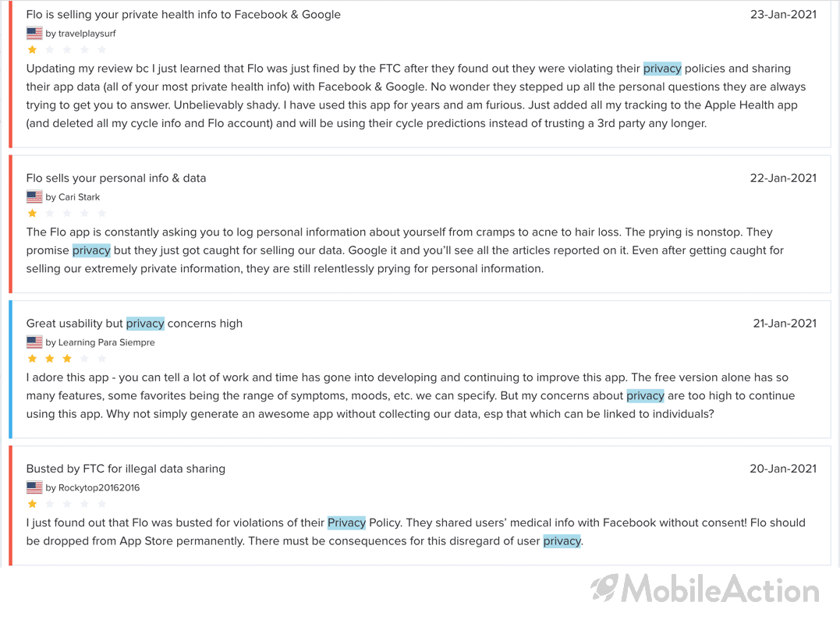Screen dimensions: 840x641
Task: Click the gold star on travelplaysurf's review
Action: pyautogui.click(x=32, y=50)
